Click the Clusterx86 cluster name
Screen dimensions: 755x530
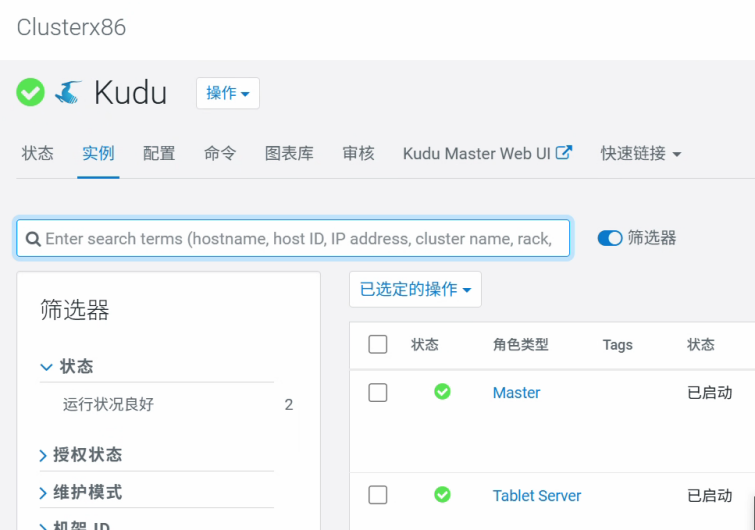coord(71,27)
